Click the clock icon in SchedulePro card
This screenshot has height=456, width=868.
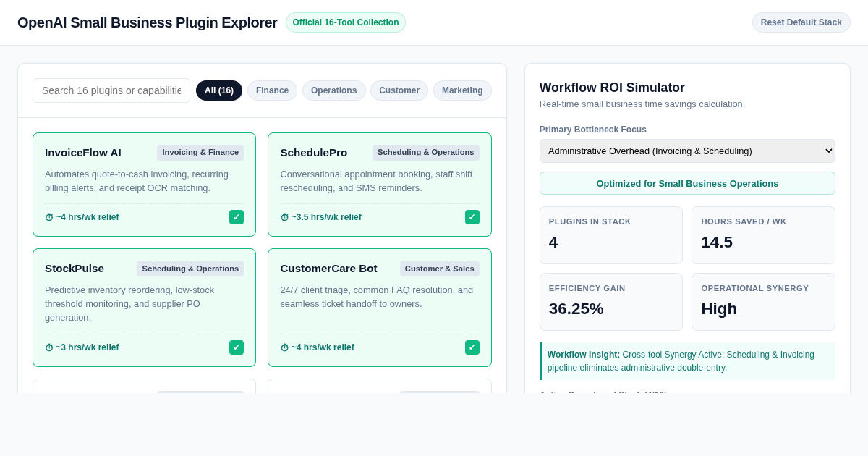coord(284,217)
